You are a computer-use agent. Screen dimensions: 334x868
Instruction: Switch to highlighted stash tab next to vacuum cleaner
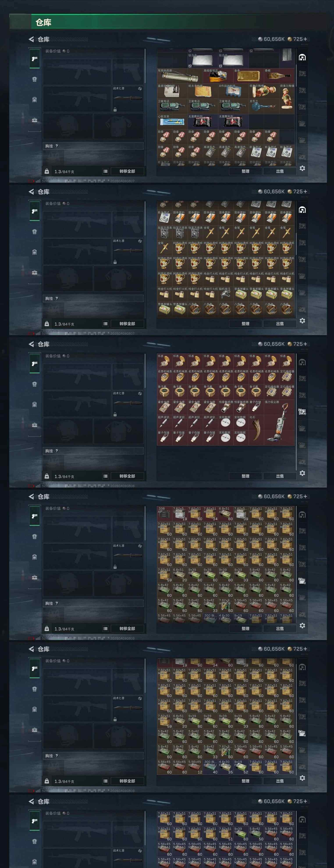(302, 411)
